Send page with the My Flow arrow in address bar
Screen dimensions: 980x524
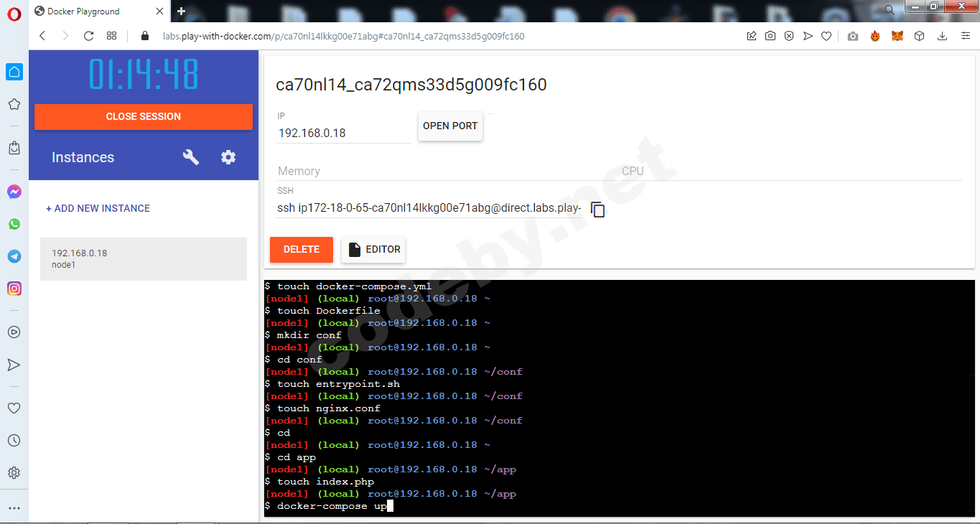(808, 36)
